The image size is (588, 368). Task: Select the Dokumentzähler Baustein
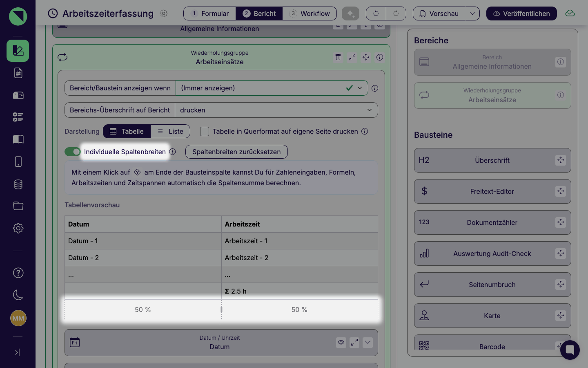(x=492, y=222)
